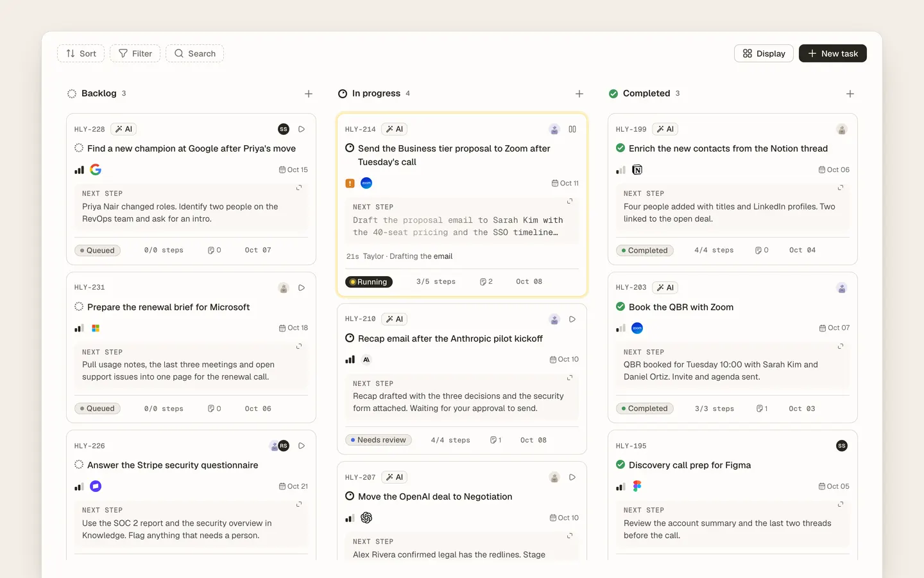The height and width of the screenshot is (578, 924).
Task: Expand the next step on HLY-203 card
Action: pyautogui.click(x=841, y=346)
